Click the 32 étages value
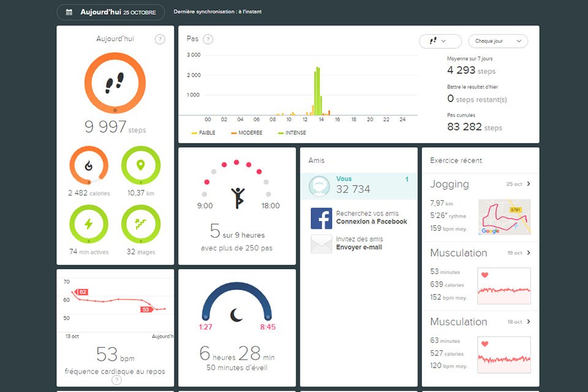The height and width of the screenshot is (392, 588). point(141,252)
